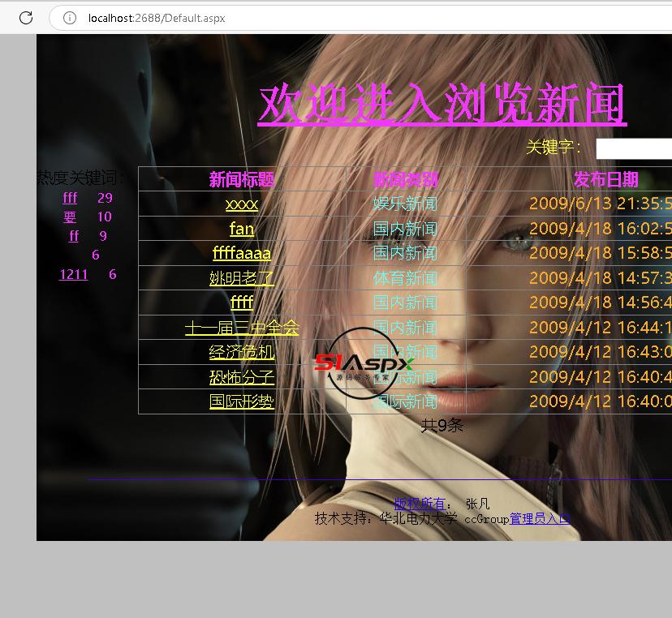
Task: Select the 新闻类别 column header
Action: point(406,179)
